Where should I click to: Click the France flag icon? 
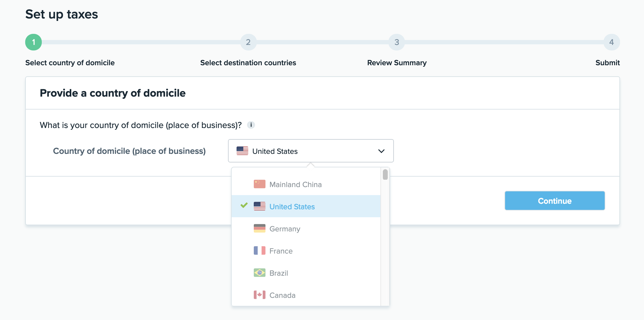coord(259,251)
